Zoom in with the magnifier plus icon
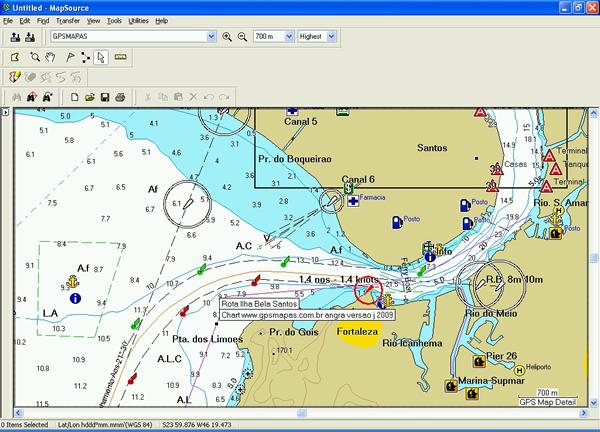The width and height of the screenshot is (600, 432). (x=227, y=37)
